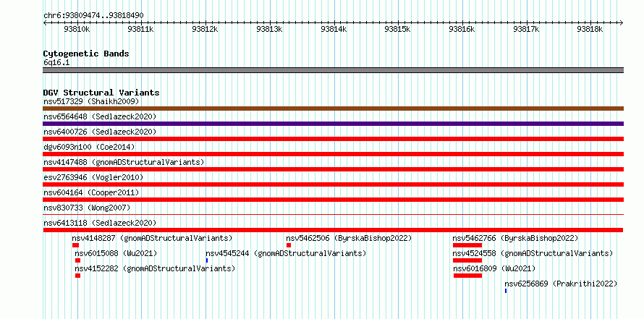Image resolution: width=644 pixels, height=319 pixels.
Task: Open variant label esv2763946 (Vogler2010)
Action: 93,177
